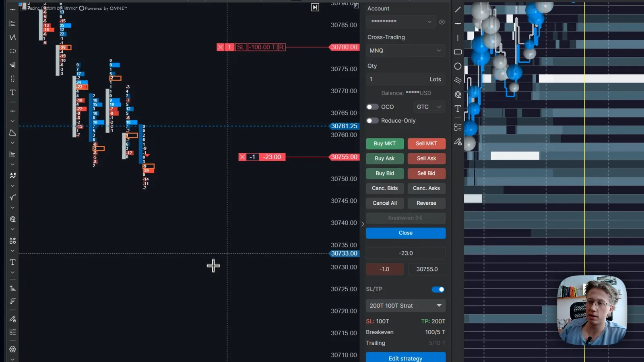Toggle the lock drawings pencil in heatmap toolbar
644x362 pixels.
pyautogui.click(x=458, y=142)
